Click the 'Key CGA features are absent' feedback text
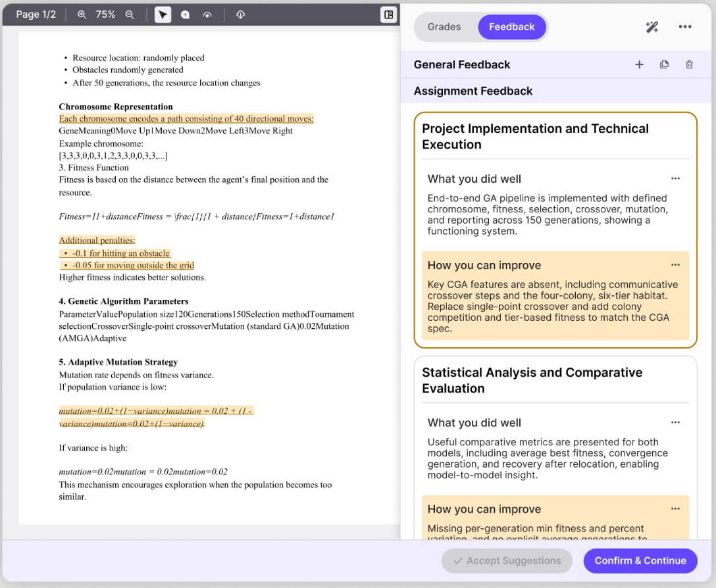 coord(553,306)
